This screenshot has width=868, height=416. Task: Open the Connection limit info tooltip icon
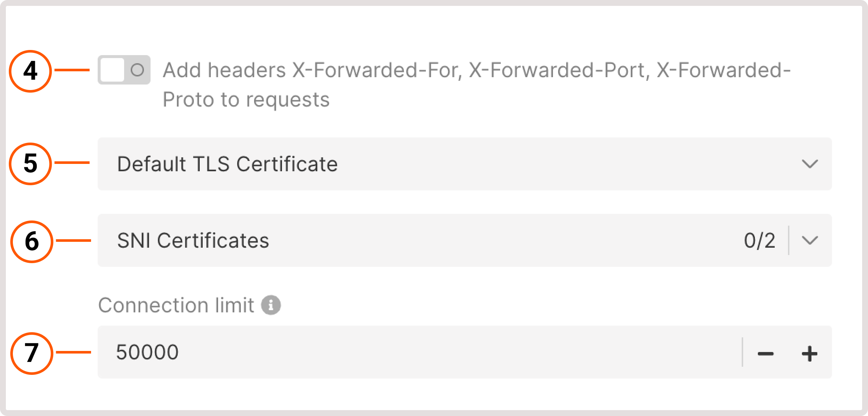click(x=271, y=305)
